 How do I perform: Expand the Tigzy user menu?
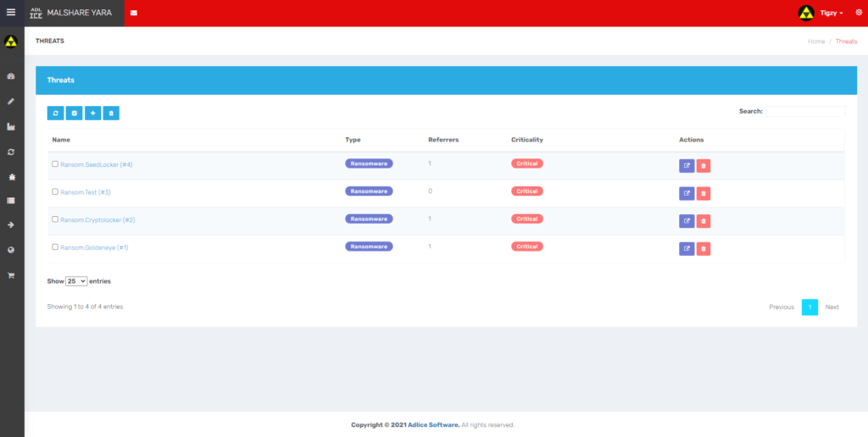coord(831,14)
